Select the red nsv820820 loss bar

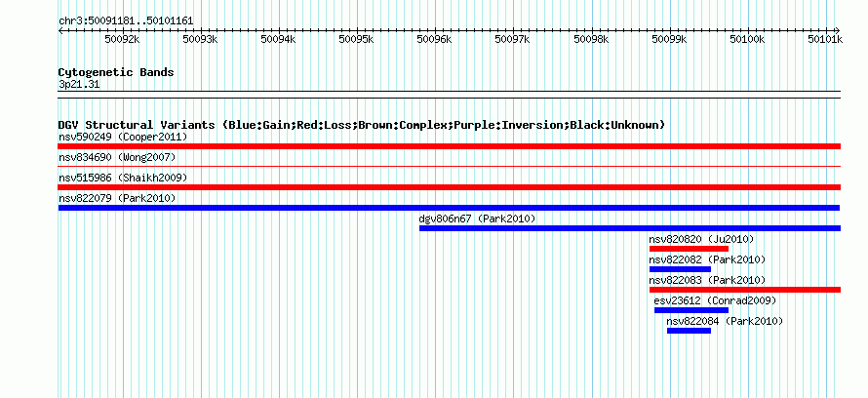(x=689, y=249)
